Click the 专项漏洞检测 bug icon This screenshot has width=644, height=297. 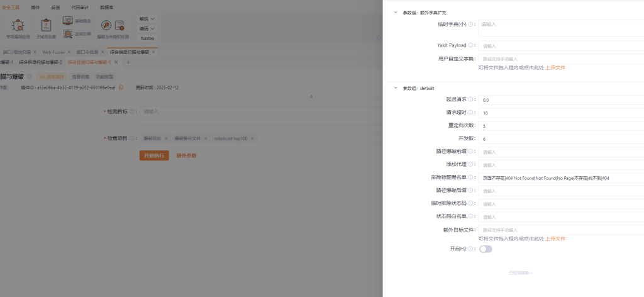(x=18, y=26)
